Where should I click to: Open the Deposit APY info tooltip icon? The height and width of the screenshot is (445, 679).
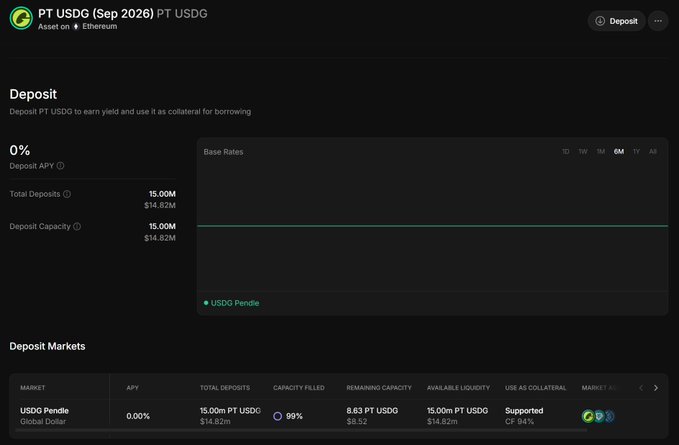61,166
